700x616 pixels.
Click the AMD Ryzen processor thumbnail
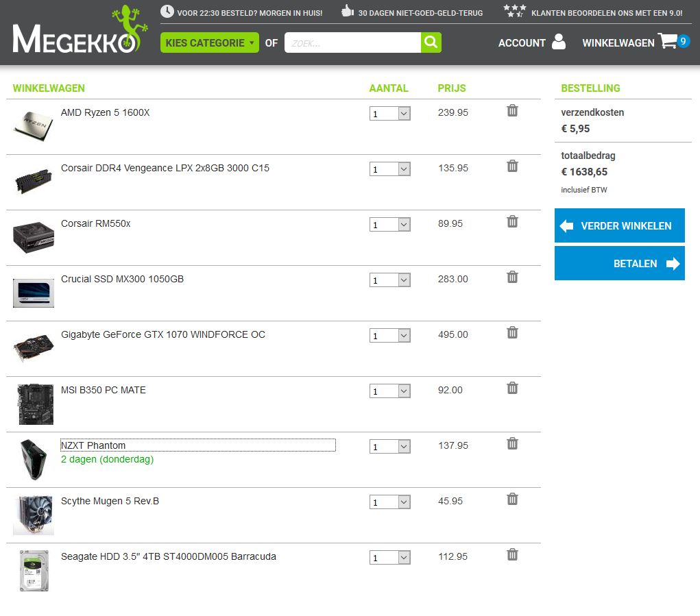point(34,127)
